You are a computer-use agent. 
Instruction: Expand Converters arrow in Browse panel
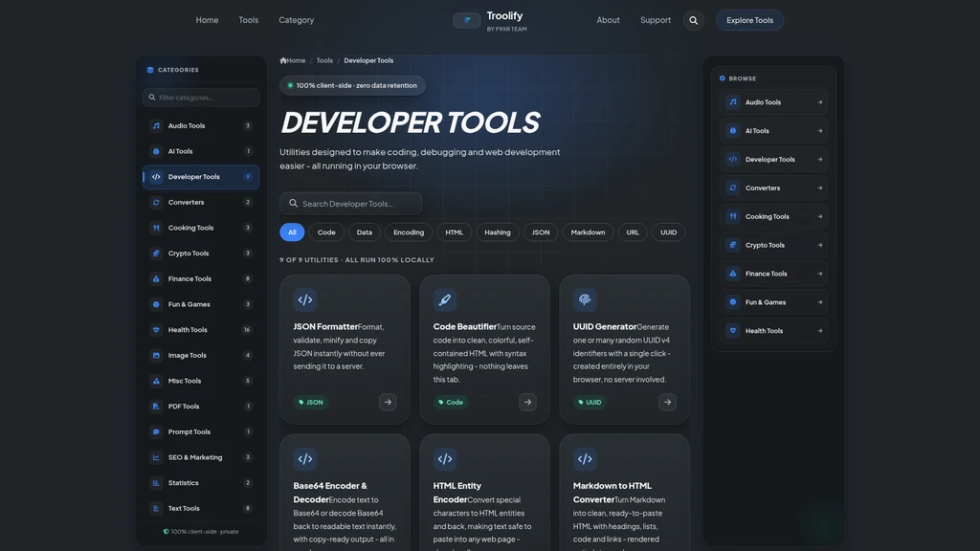click(819, 188)
